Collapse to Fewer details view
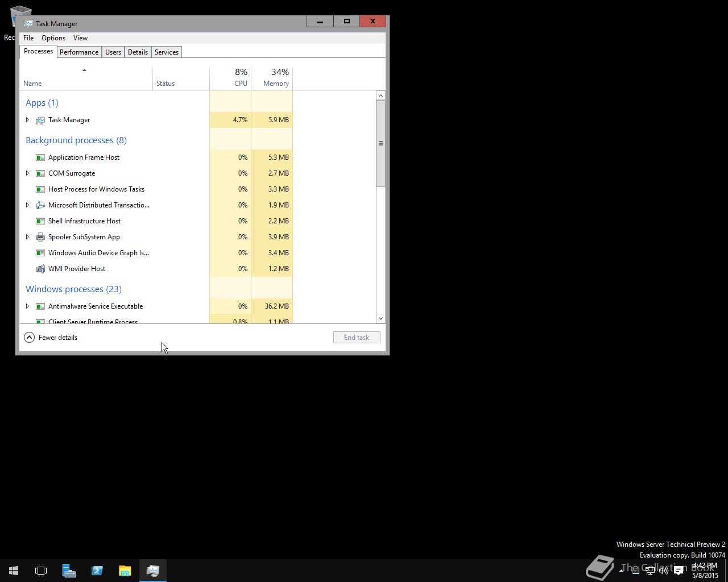The height and width of the screenshot is (582, 728). pyautogui.click(x=51, y=338)
